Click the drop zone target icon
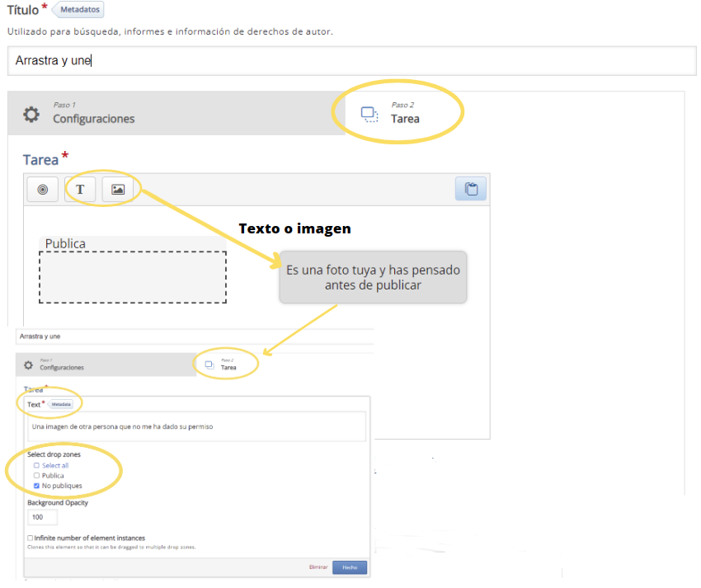Image resolution: width=701 pixels, height=588 pixels. (x=43, y=190)
